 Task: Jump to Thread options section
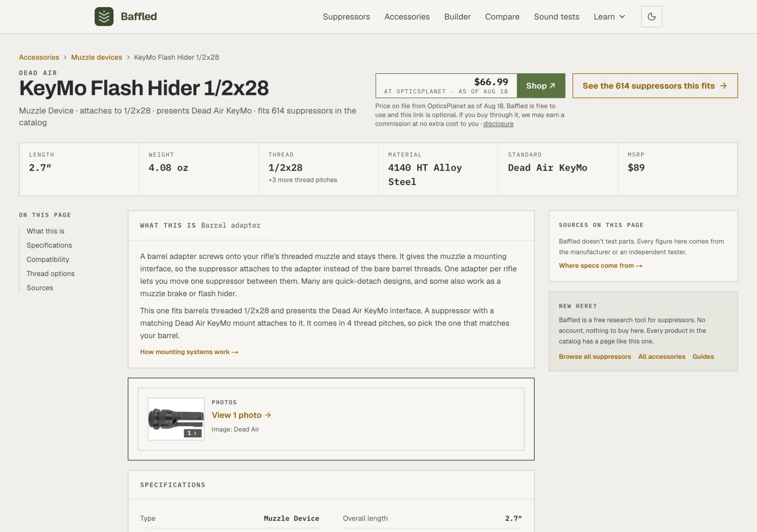(x=51, y=274)
